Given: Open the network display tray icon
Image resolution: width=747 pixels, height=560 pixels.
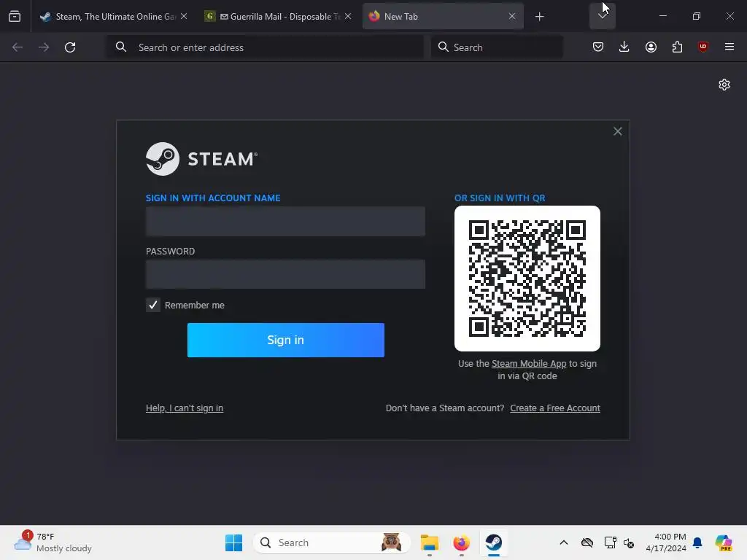Looking at the screenshot, I should (610, 542).
